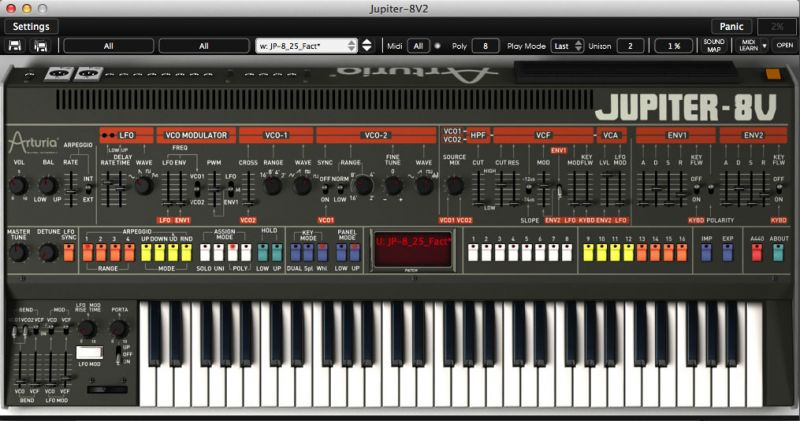Click preset up/down arrow stepper
Viewport: 800px width, 421px height.
coord(367,46)
